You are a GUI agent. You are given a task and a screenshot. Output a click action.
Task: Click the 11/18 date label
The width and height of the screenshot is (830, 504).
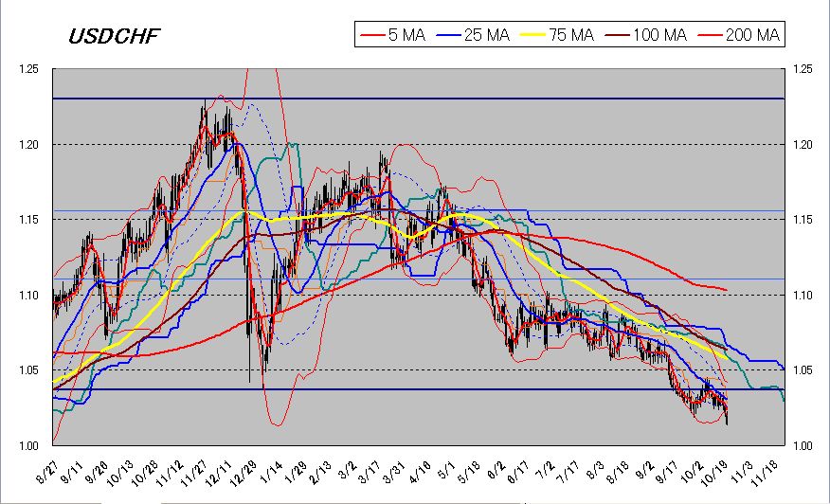(763, 474)
